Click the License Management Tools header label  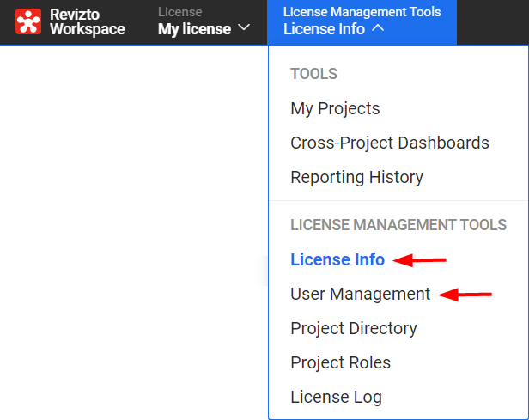(x=362, y=12)
